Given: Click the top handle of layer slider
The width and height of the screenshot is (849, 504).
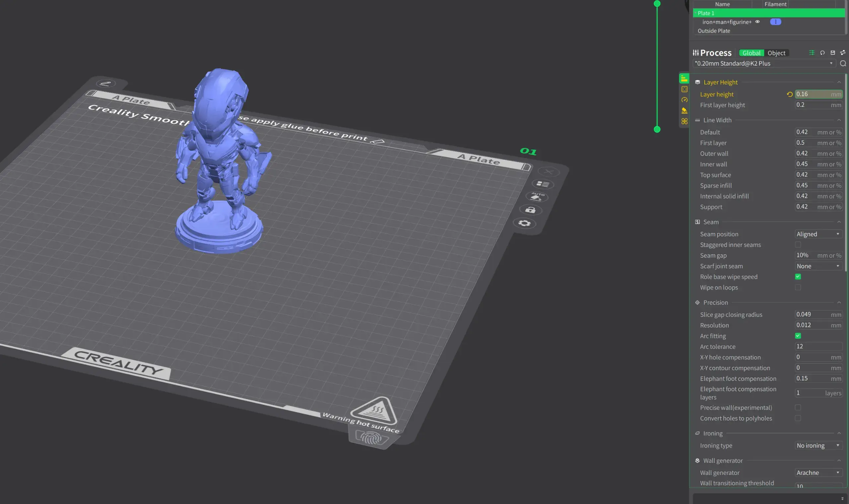Looking at the screenshot, I should pyautogui.click(x=657, y=4).
